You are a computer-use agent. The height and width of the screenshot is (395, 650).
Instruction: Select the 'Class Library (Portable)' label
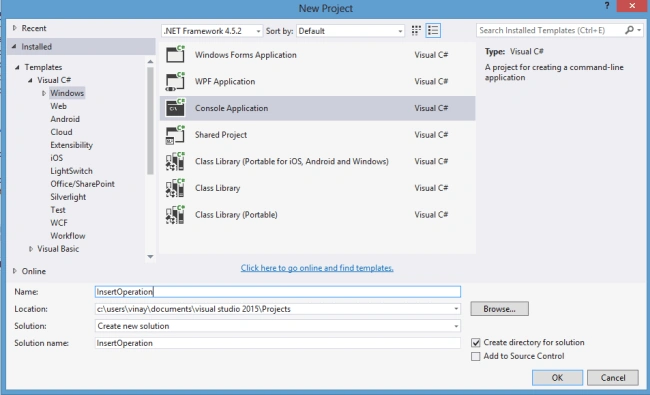pos(236,215)
